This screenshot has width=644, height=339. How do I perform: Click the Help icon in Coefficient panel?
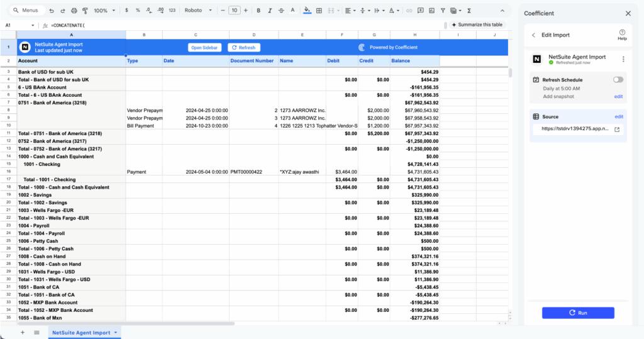[622, 35]
